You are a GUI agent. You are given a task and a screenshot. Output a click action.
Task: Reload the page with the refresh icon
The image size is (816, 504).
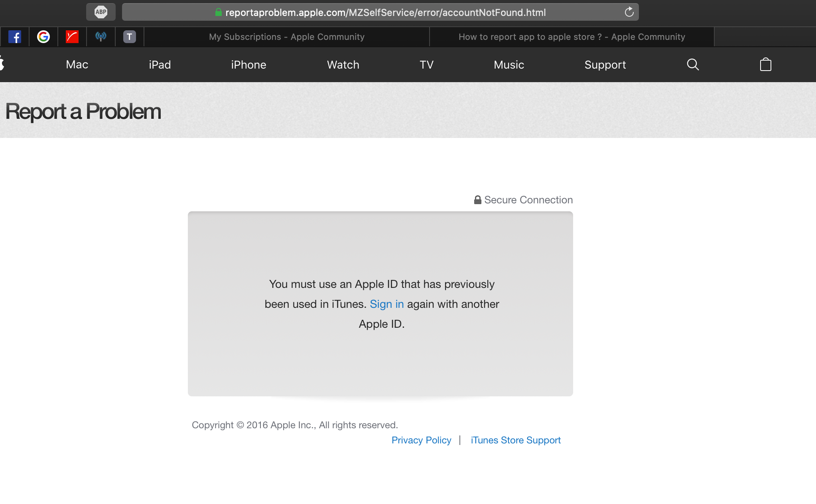(x=629, y=12)
